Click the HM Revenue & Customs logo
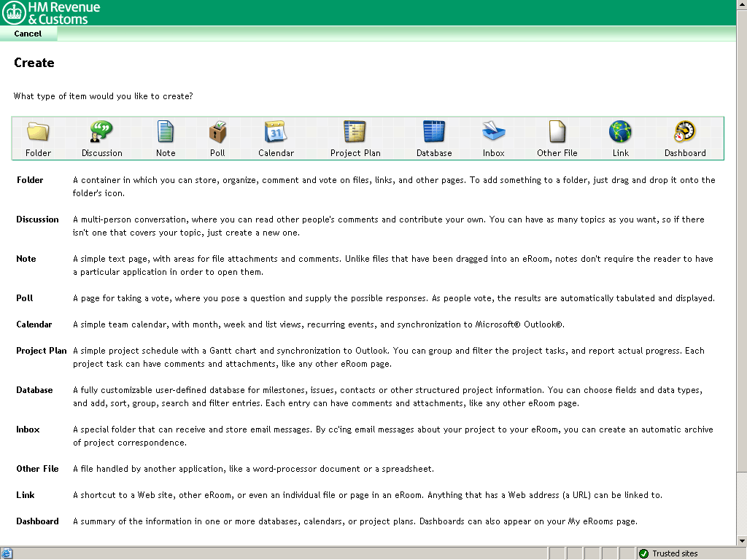 (53, 13)
